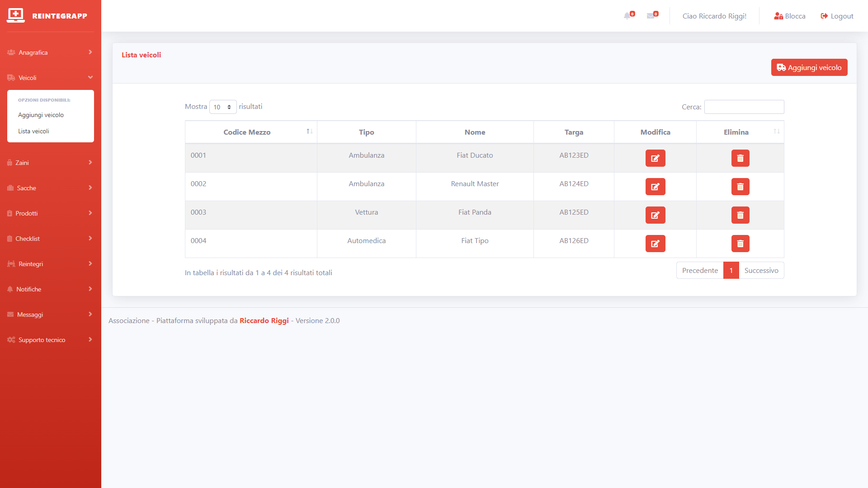Screen dimensions: 868x488
Task: Open the Mostra results count dropdown
Action: [x=223, y=107]
